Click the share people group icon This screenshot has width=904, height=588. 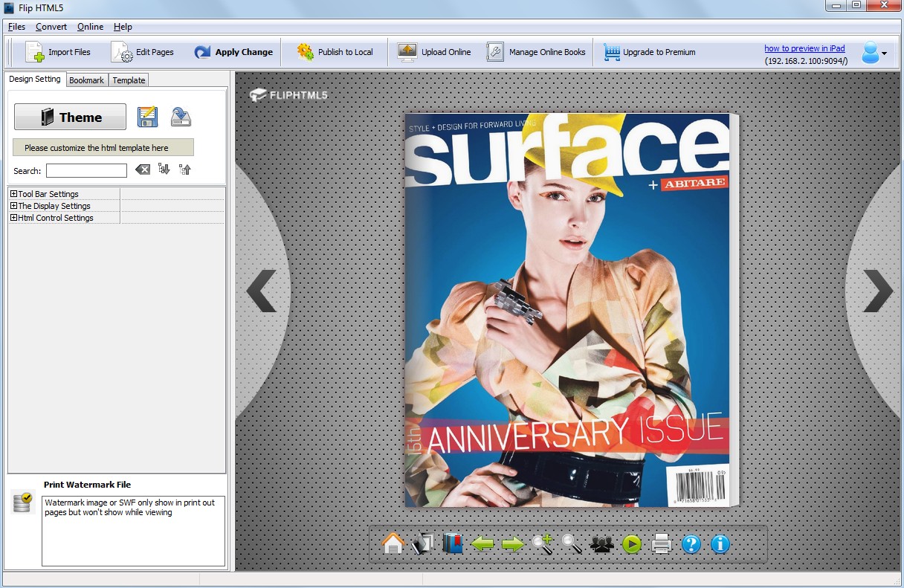601,544
